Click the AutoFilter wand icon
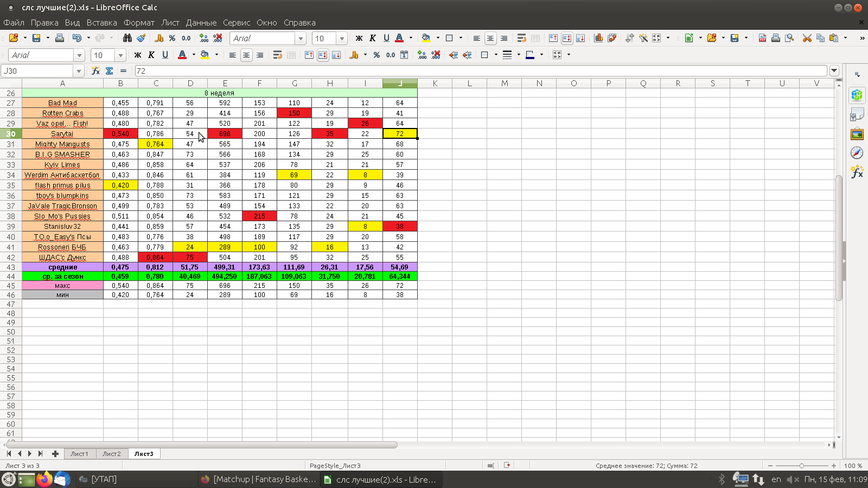 click(x=643, y=38)
